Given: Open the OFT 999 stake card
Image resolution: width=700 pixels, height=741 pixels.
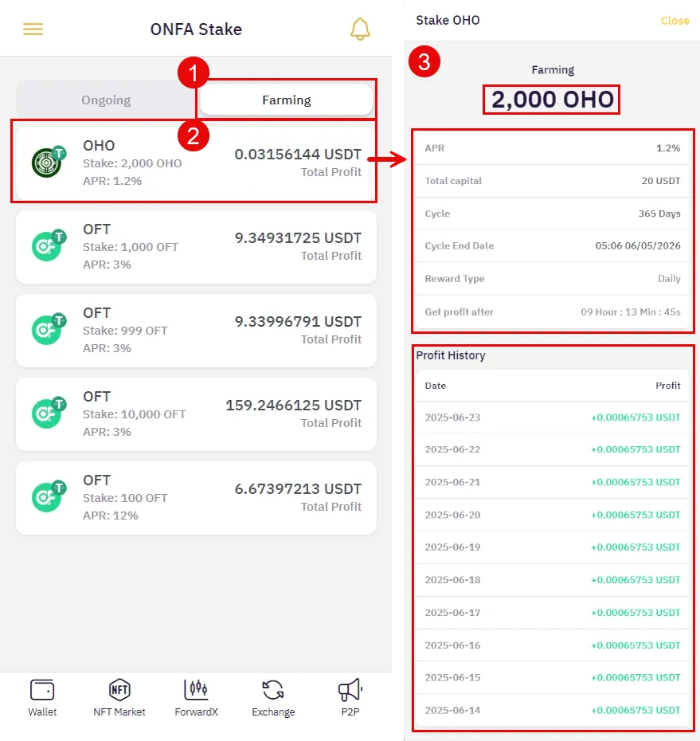Looking at the screenshot, I should tap(196, 331).
